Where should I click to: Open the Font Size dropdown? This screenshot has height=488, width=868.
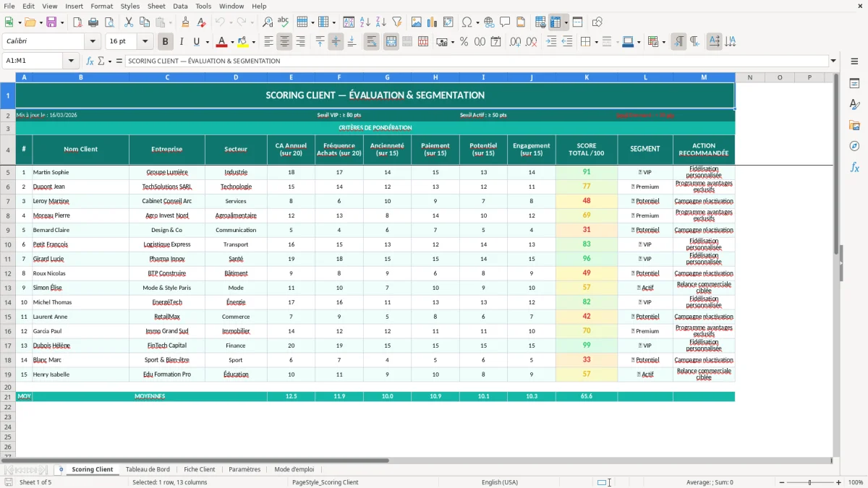pyautogui.click(x=145, y=41)
